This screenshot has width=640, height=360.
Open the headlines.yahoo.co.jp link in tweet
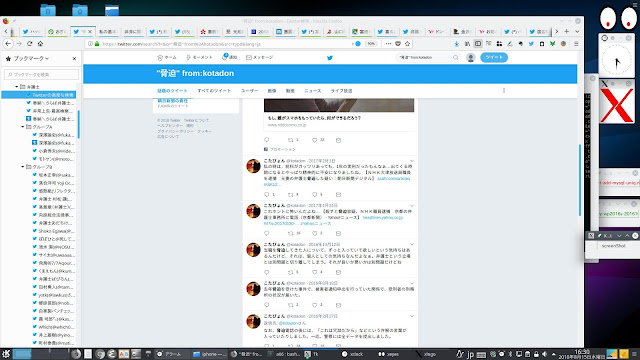[x=382, y=218]
